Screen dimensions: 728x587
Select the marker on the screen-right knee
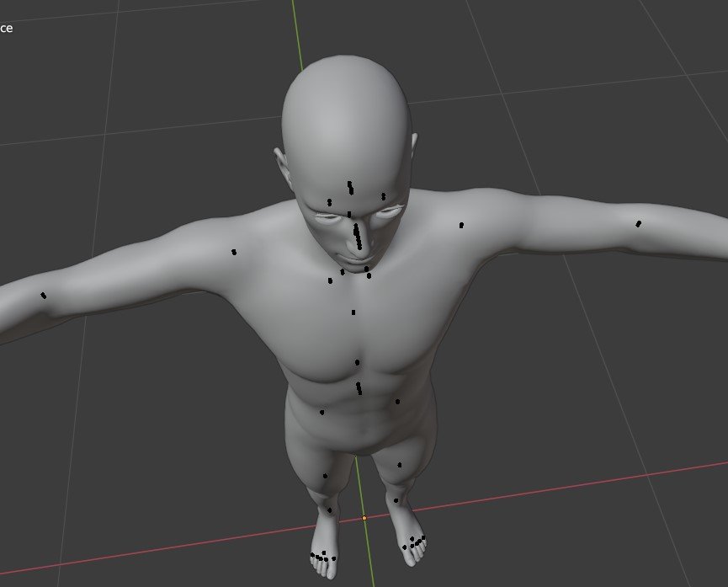pyautogui.click(x=400, y=465)
